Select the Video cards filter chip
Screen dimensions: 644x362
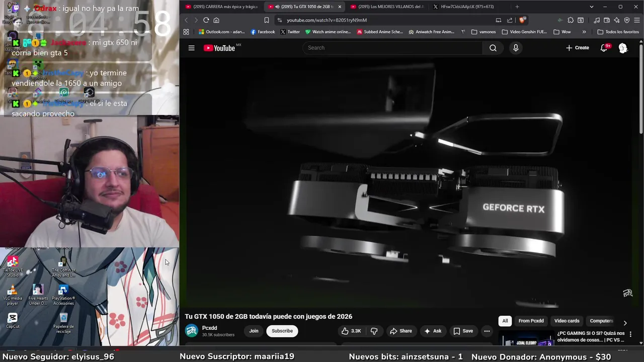[567, 321]
